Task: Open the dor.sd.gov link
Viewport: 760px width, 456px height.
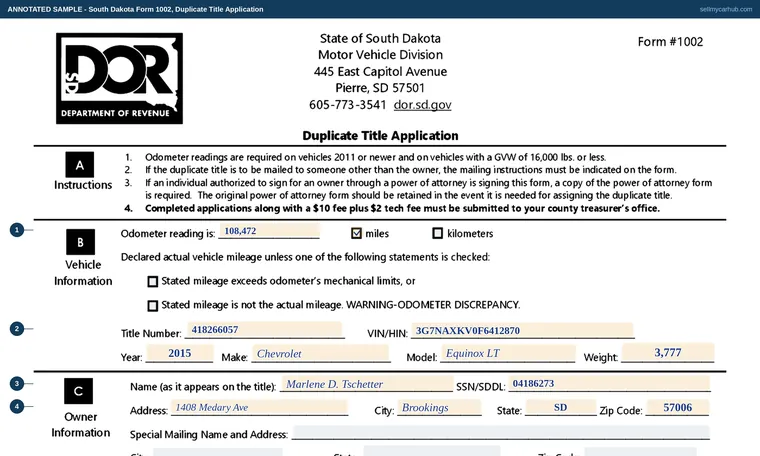Action: 422,105
